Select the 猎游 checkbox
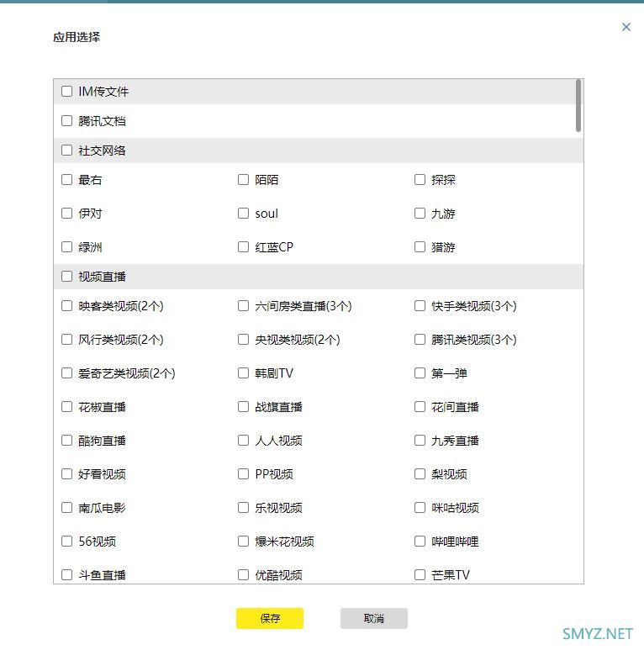 coord(420,246)
